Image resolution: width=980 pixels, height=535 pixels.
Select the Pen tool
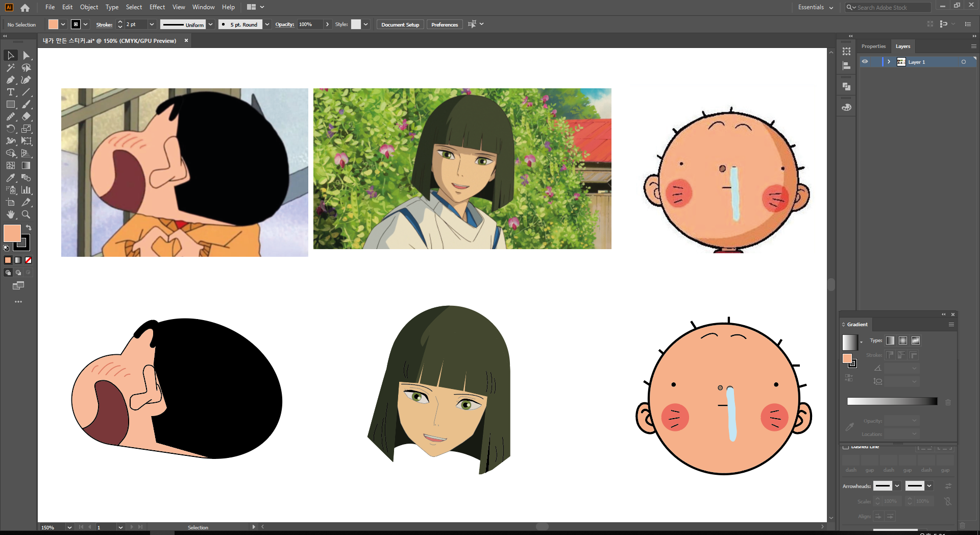pyautogui.click(x=10, y=80)
